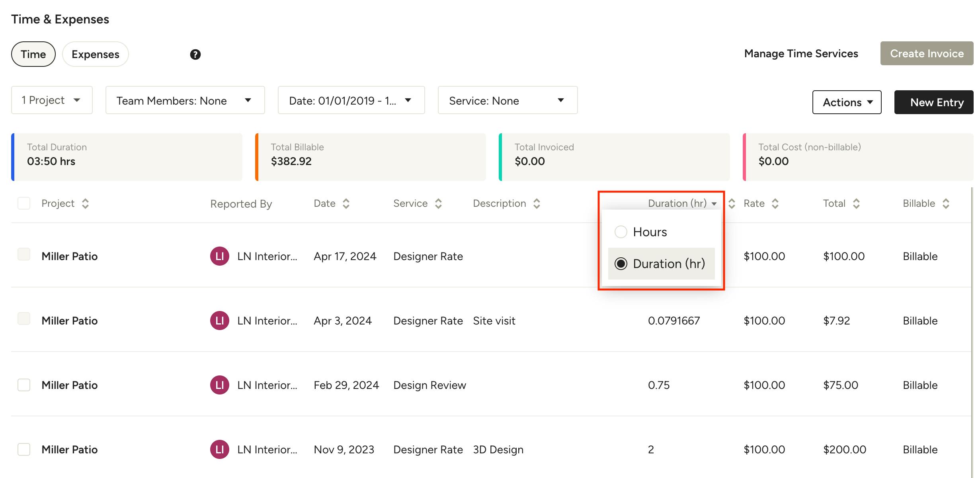
Task: Check the Apr 17, 2024 Miller Patio row
Action: coord(24,254)
